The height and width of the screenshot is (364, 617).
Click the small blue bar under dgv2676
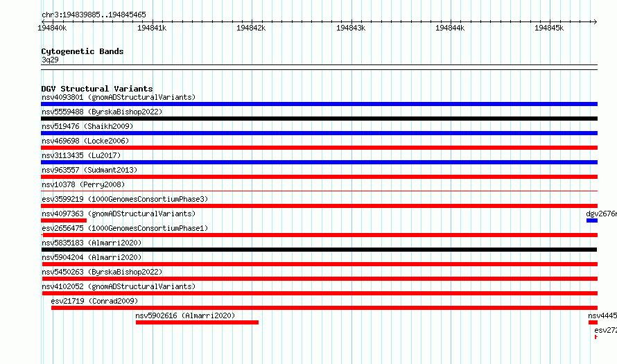tap(592, 220)
